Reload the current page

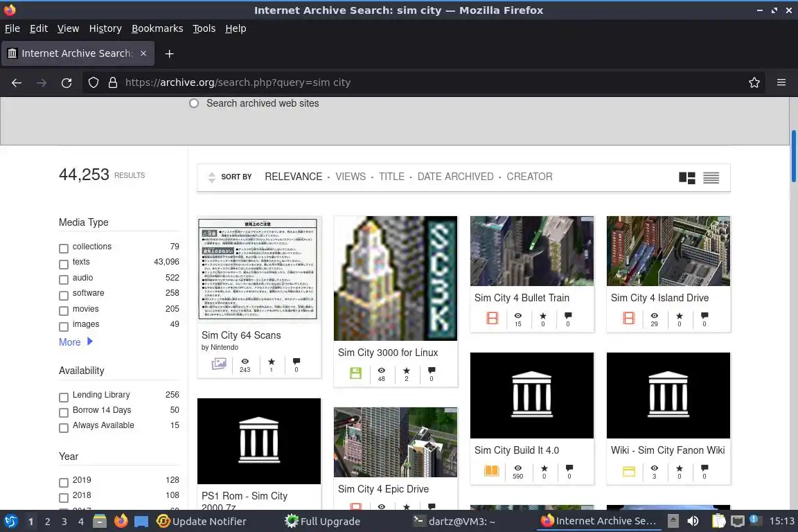point(66,82)
